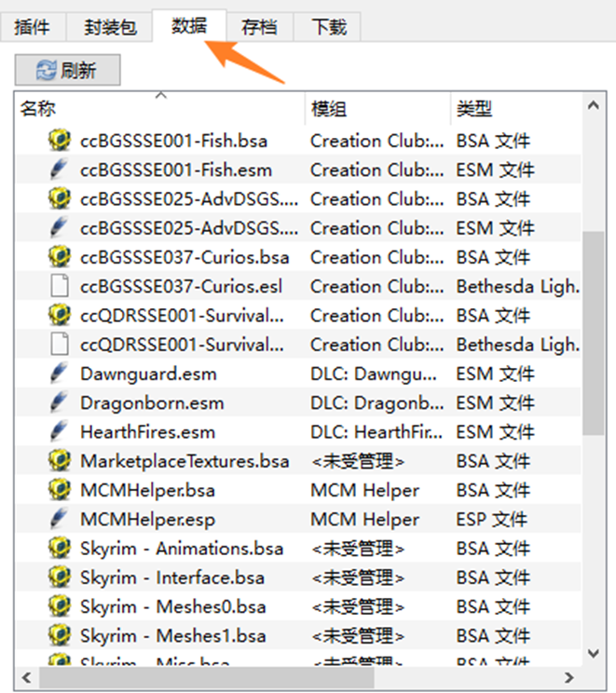The height and width of the screenshot is (693, 616).
Task: Open the 下载 tab
Action: pos(329,27)
